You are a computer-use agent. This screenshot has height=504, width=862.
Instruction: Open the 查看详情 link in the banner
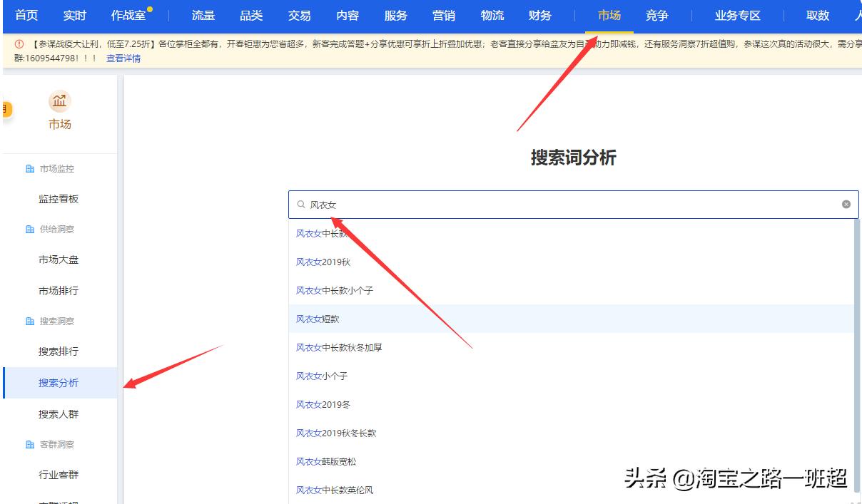(124, 58)
